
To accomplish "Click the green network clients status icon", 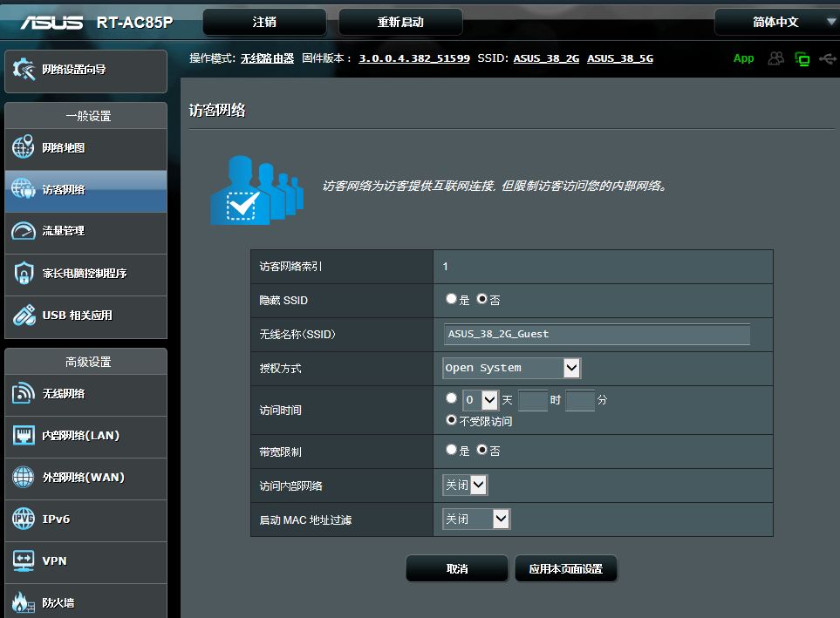I will [802, 59].
